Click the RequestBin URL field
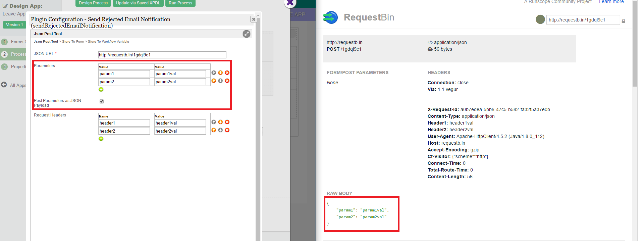Screen dimensions: 644x241 point(583,20)
